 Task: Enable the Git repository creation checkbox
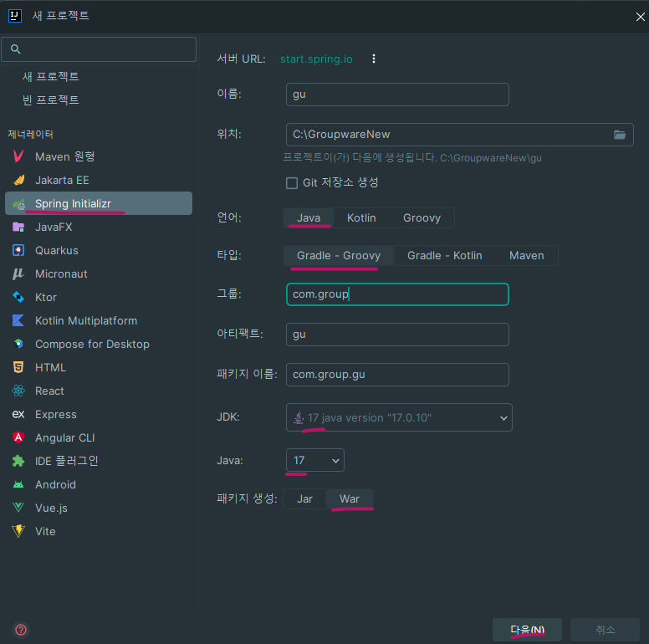pyautogui.click(x=292, y=183)
